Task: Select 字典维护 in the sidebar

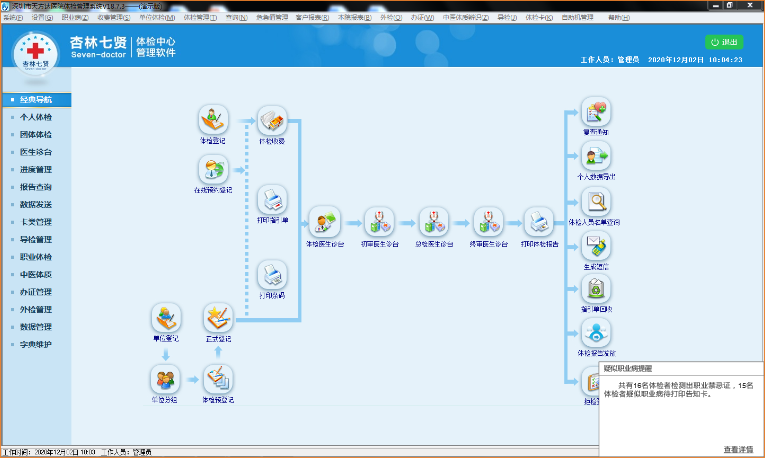Action: coord(37,345)
